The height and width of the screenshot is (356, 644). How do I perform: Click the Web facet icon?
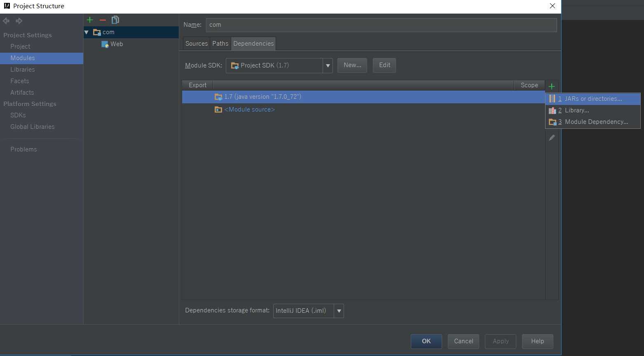105,44
